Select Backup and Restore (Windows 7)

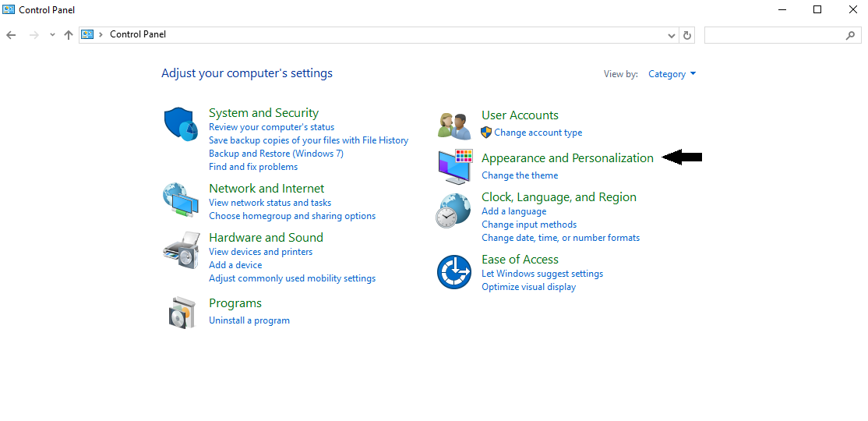click(276, 154)
